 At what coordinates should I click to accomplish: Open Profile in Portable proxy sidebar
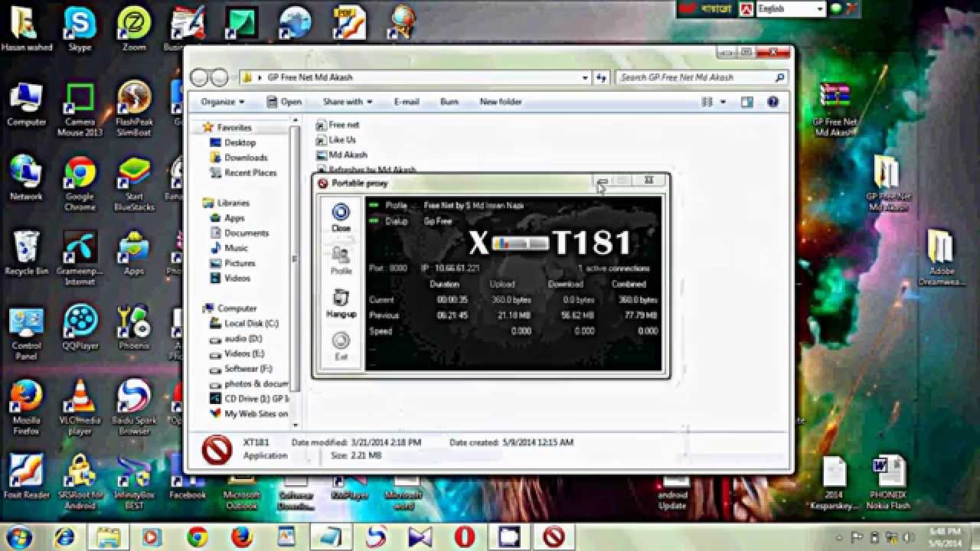coord(341,260)
